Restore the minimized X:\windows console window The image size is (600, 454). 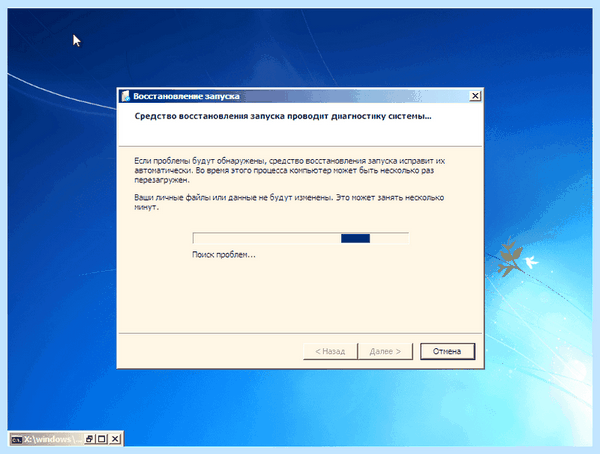coord(89,439)
